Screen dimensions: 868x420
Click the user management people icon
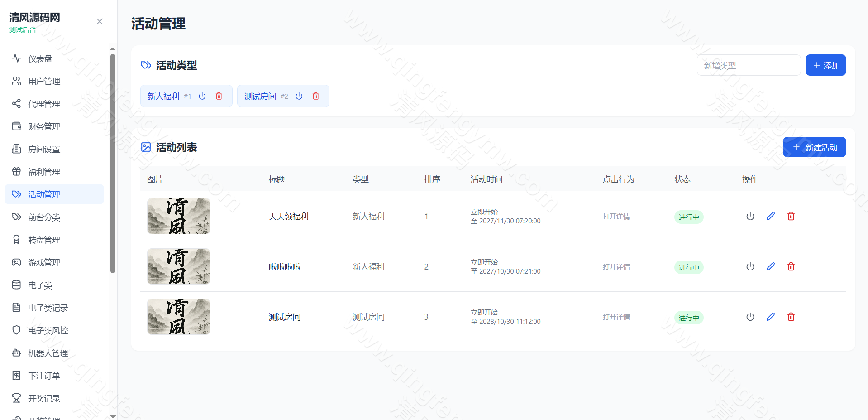16,81
